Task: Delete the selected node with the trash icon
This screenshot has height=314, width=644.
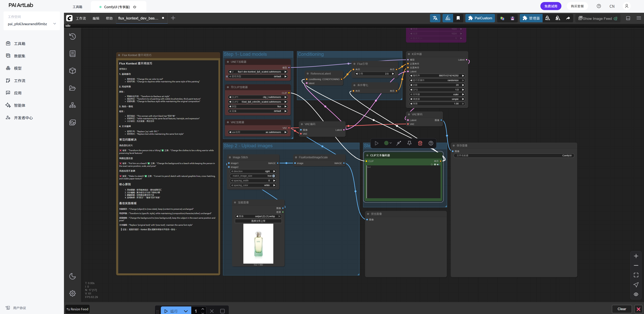Action: (420, 143)
